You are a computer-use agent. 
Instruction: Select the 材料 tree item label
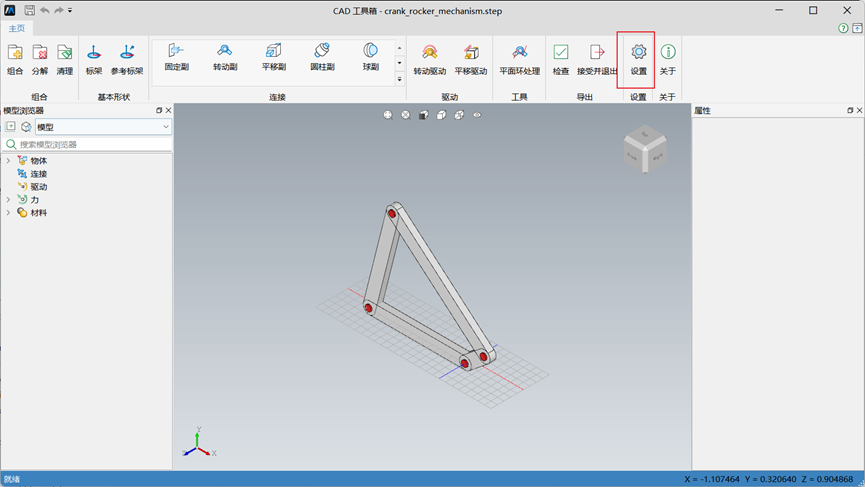tap(39, 212)
